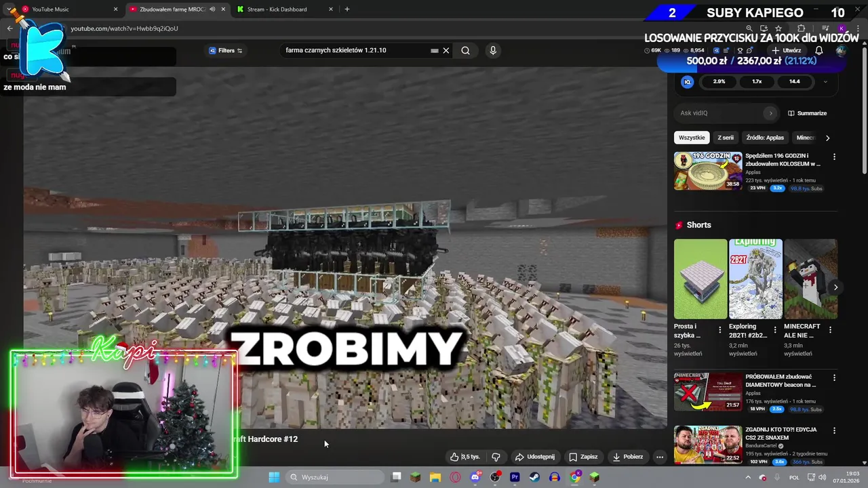Open a new browser tab

click(x=347, y=9)
